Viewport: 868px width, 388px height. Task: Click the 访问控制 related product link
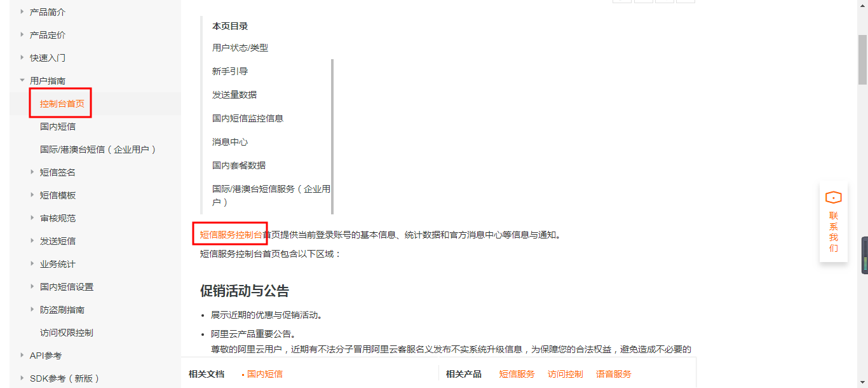point(566,374)
